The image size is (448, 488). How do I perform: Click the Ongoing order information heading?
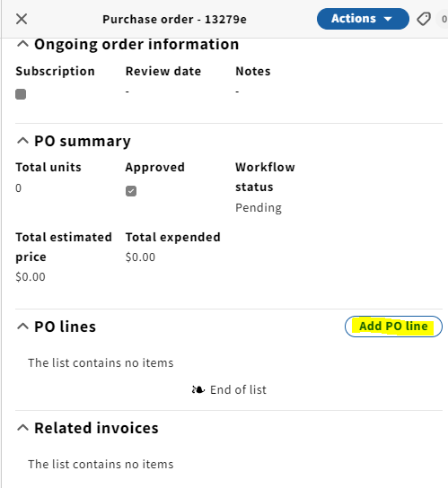pos(136,44)
